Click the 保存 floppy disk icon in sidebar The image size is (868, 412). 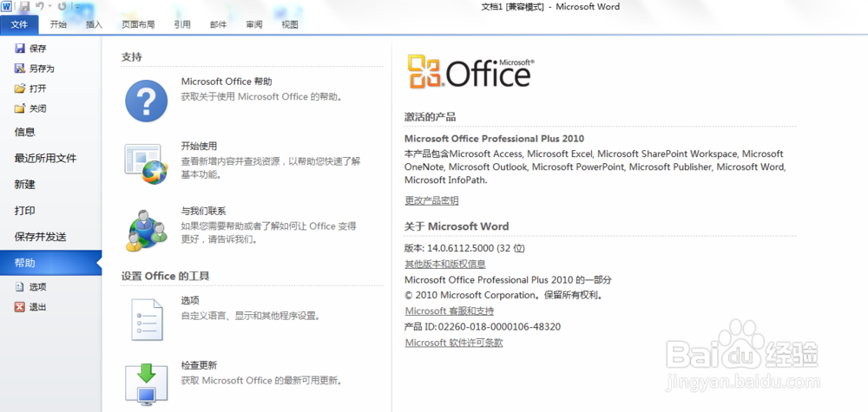coord(20,49)
